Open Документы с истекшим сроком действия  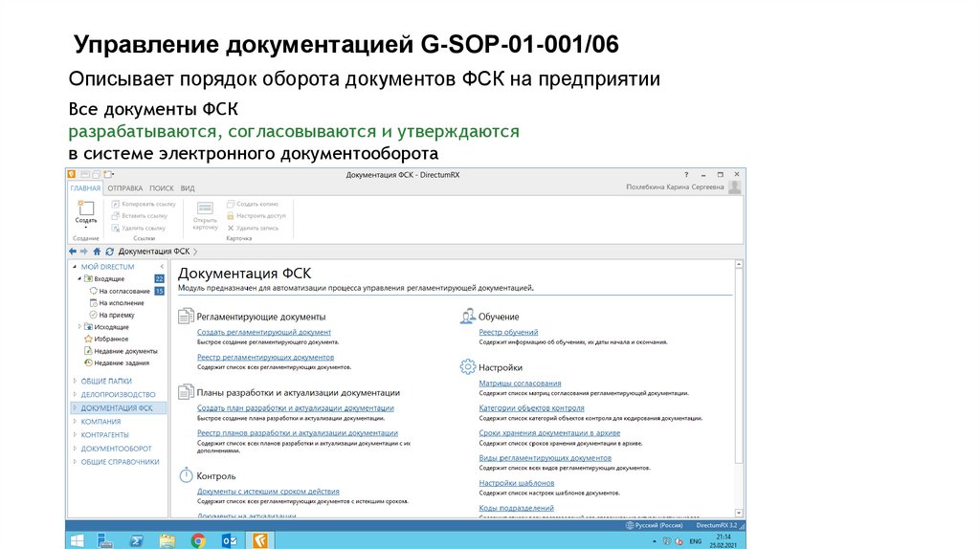(x=268, y=492)
